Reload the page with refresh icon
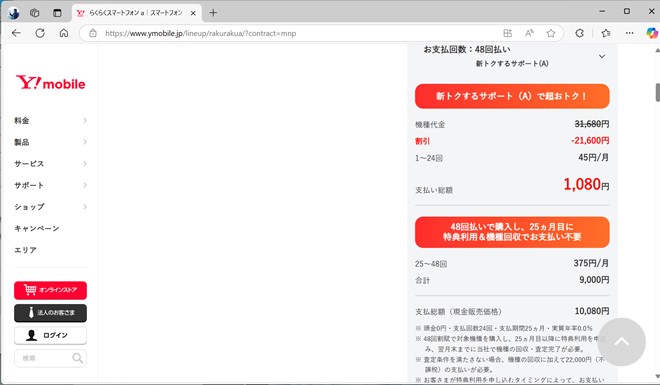The image size is (660, 385). pyautogui.click(x=40, y=33)
